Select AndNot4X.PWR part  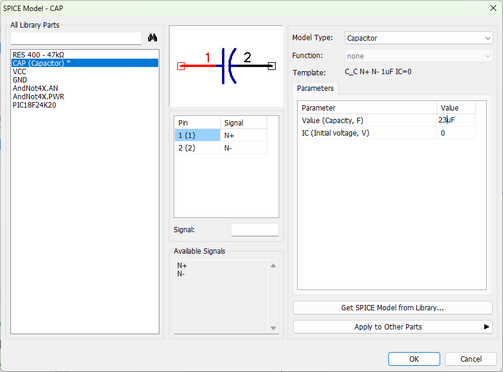pos(85,96)
